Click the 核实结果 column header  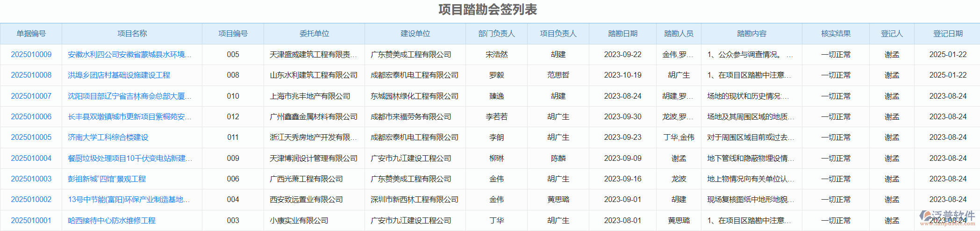pyautogui.click(x=836, y=34)
